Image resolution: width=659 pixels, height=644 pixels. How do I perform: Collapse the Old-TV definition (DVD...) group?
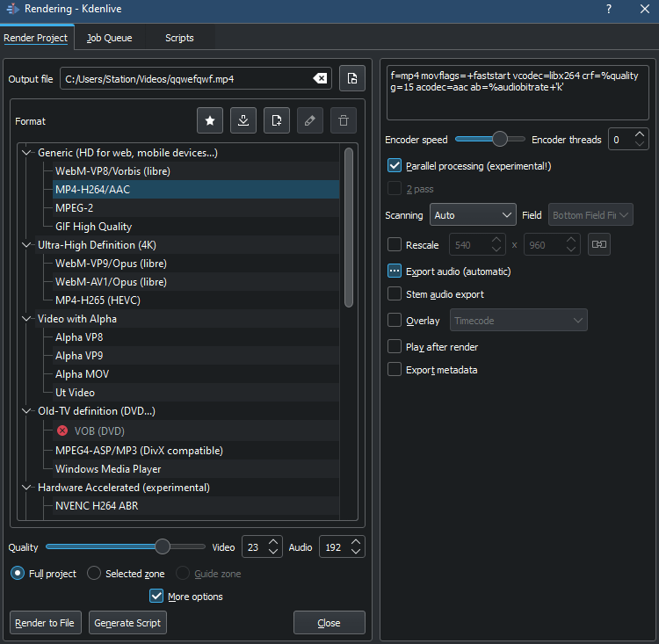[27, 410]
